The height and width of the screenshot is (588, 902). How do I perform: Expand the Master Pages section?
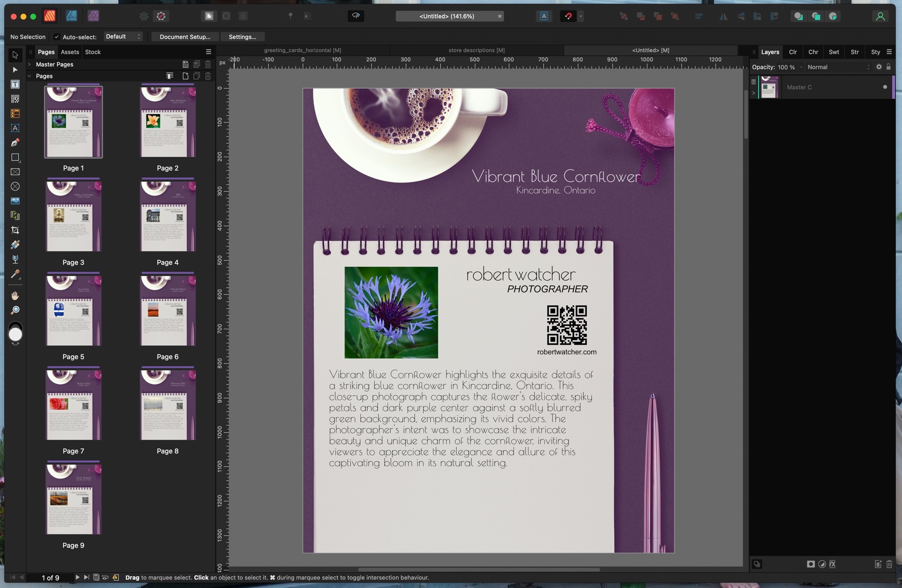29,64
